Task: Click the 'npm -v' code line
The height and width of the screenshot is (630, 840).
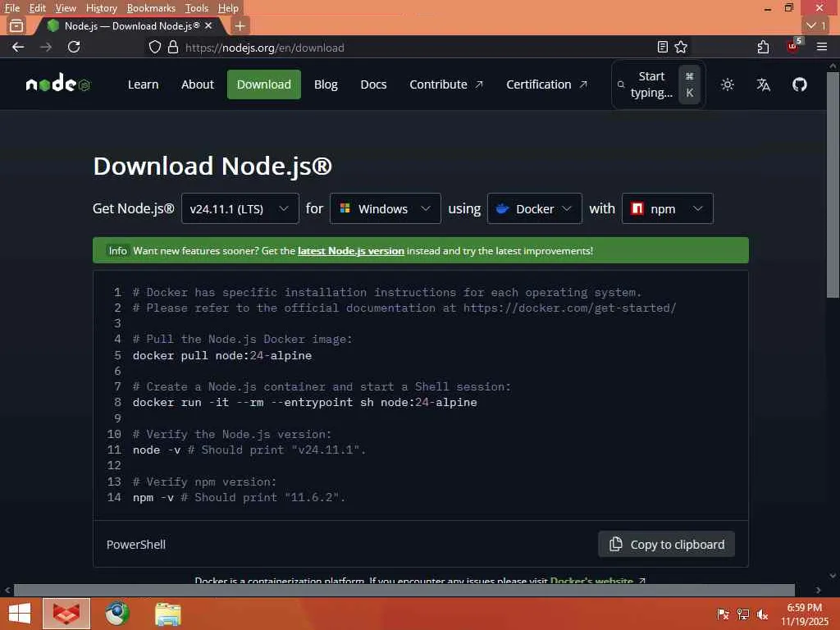Action: (239, 498)
